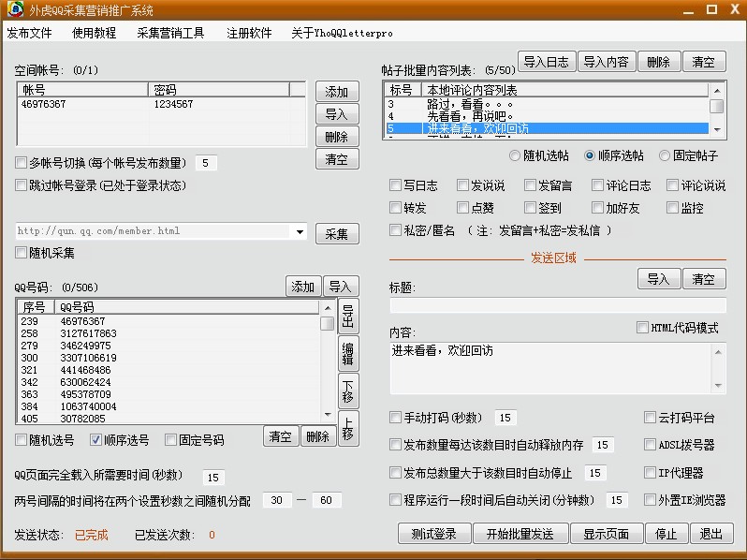Screen dimensions: 747x560
Task: Select 顺序选帖 radio button
Action: 590,155
